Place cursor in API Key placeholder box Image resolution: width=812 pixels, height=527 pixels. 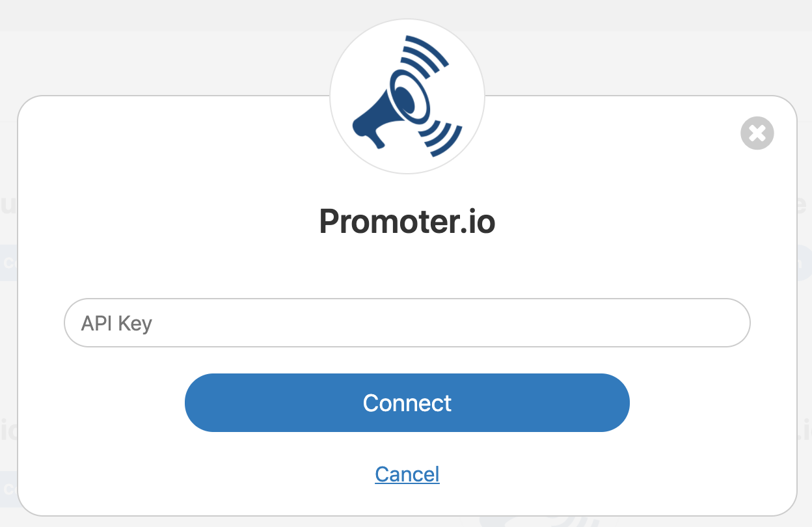coord(407,323)
